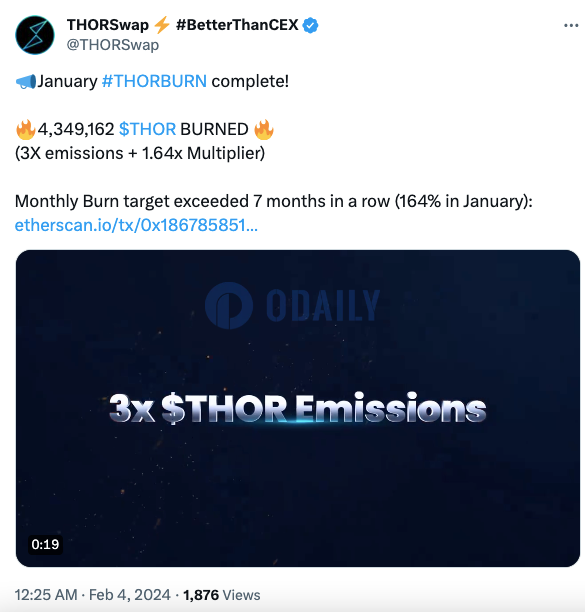Click the megaphone emoji before January
The width and height of the screenshot is (585, 612).
tap(25, 82)
